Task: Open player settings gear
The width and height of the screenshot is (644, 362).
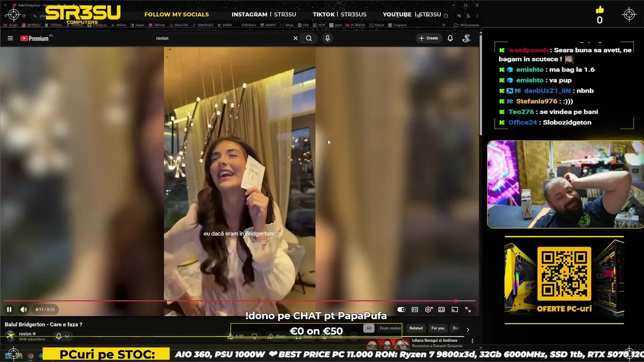Action: pyautogui.click(x=428, y=310)
